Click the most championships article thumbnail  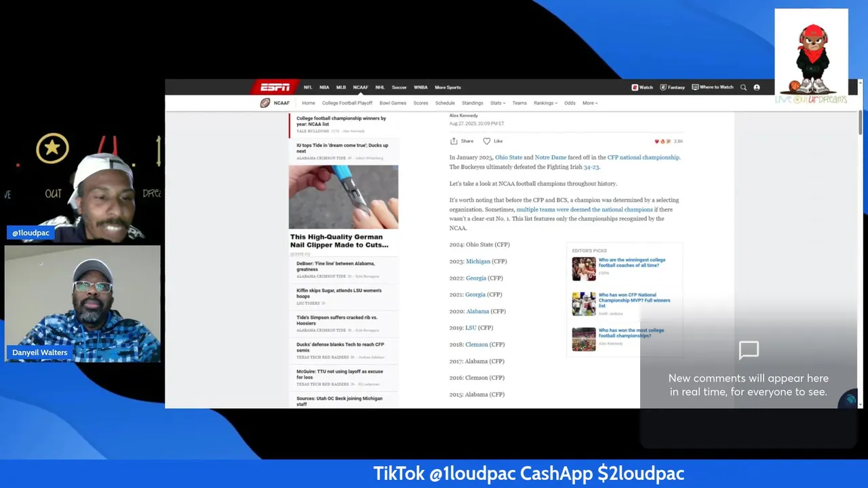584,340
